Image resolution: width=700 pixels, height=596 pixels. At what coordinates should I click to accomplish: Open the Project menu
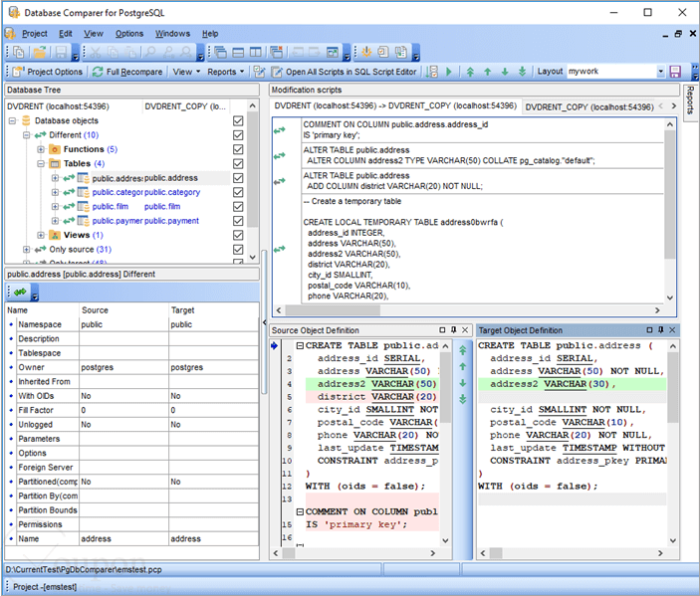coord(35,34)
